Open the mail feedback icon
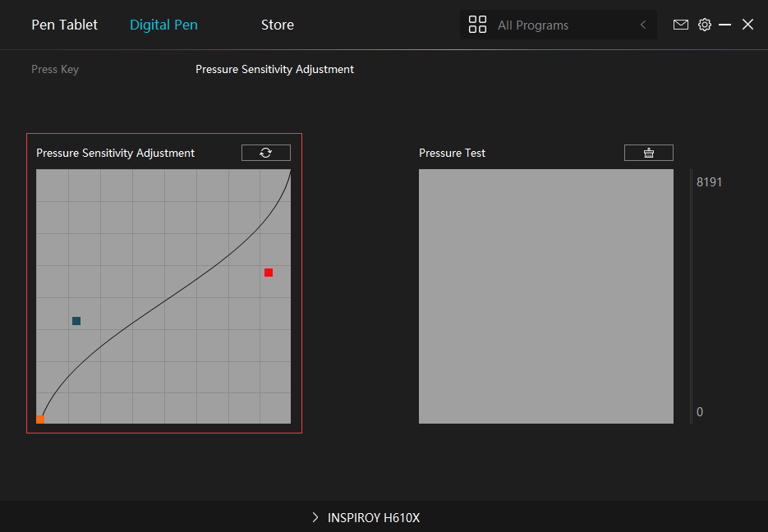The height and width of the screenshot is (532, 768). click(680, 25)
